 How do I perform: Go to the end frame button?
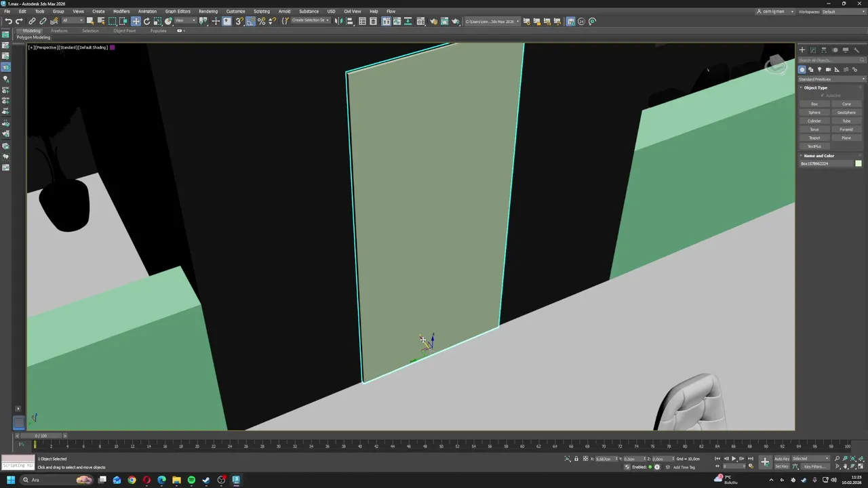coord(750,459)
